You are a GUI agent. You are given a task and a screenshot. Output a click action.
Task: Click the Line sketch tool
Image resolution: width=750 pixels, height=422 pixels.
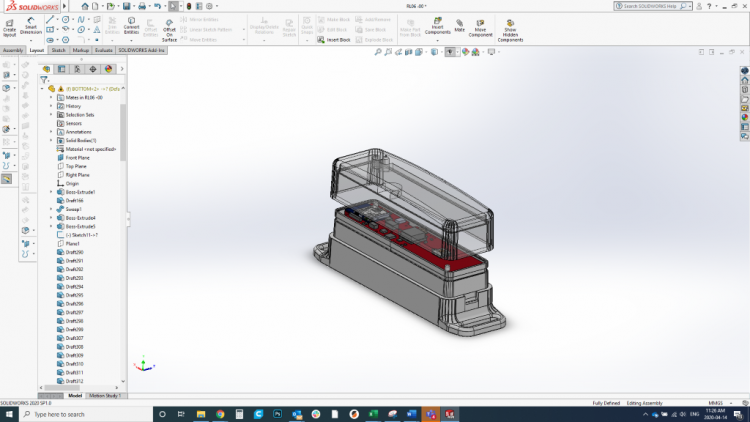(x=50, y=20)
